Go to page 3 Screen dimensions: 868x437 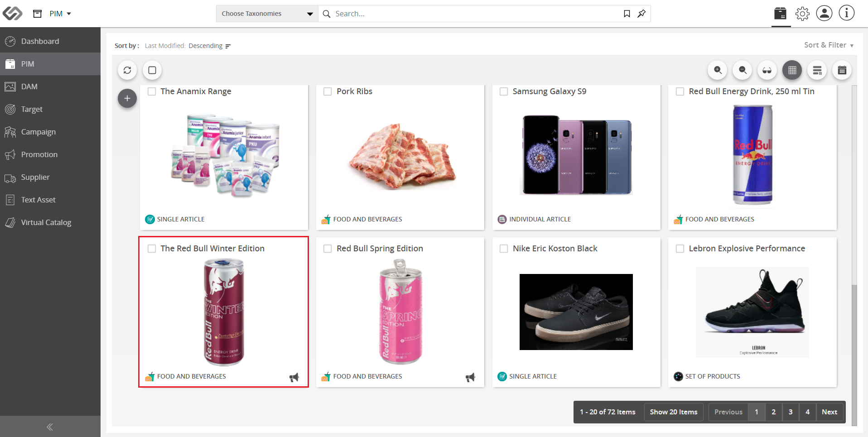(x=791, y=412)
